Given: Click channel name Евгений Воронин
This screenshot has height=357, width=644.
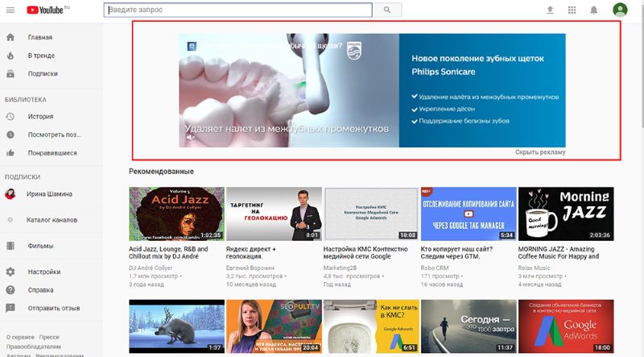Looking at the screenshot, I should (250, 268).
